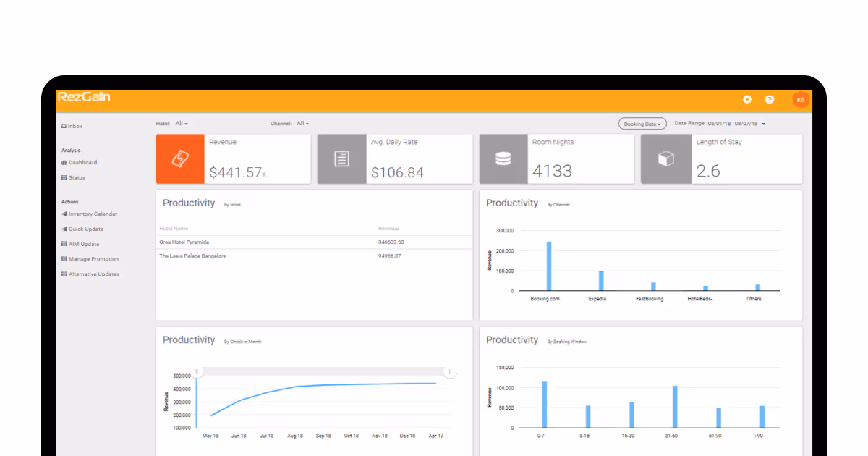Click the 61-90 booking window bar

pyautogui.click(x=719, y=418)
